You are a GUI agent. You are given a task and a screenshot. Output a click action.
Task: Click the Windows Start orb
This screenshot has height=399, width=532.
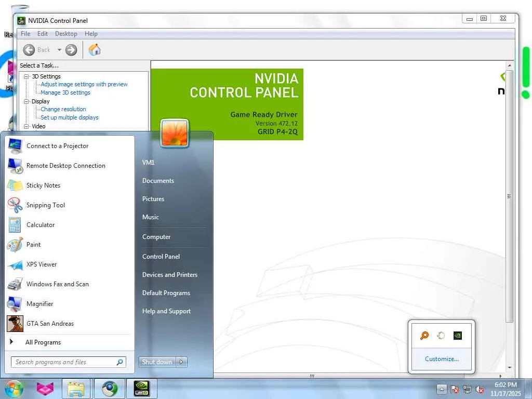click(13, 389)
